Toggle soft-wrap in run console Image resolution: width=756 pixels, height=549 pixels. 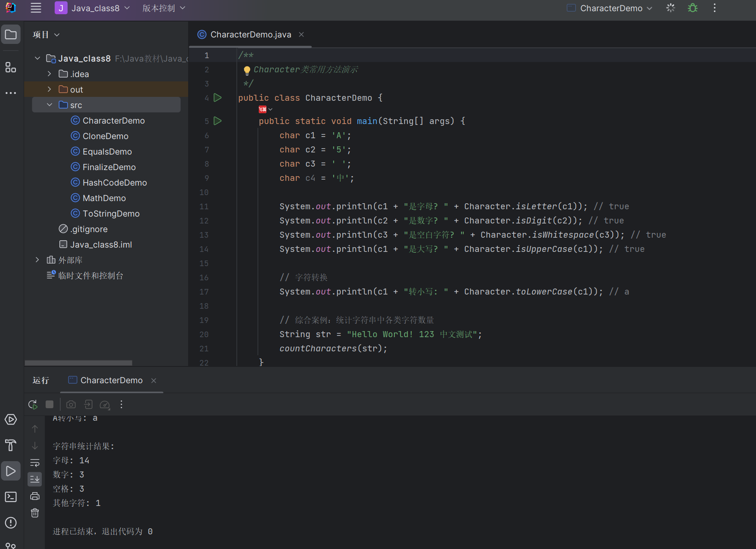[x=35, y=462]
